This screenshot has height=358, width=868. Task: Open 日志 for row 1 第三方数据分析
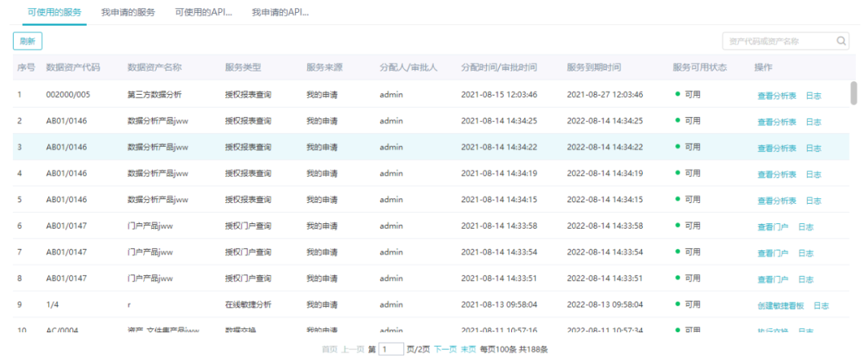(813, 96)
